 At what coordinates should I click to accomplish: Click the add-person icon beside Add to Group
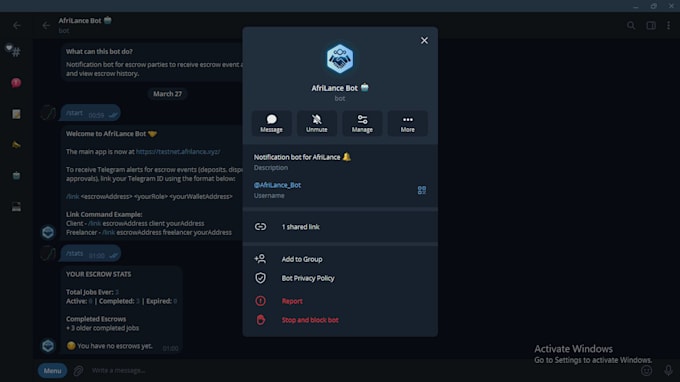[260, 259]
